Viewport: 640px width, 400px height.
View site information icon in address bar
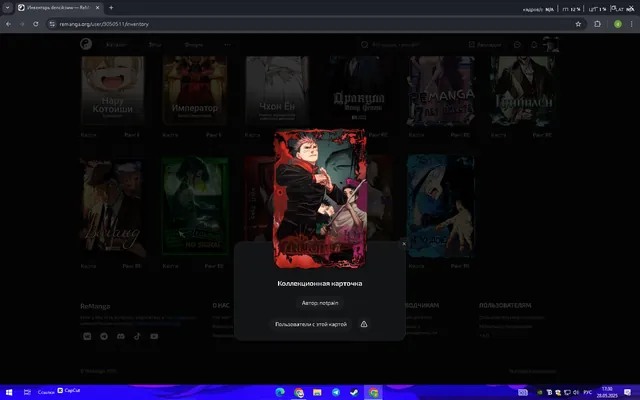52,24
